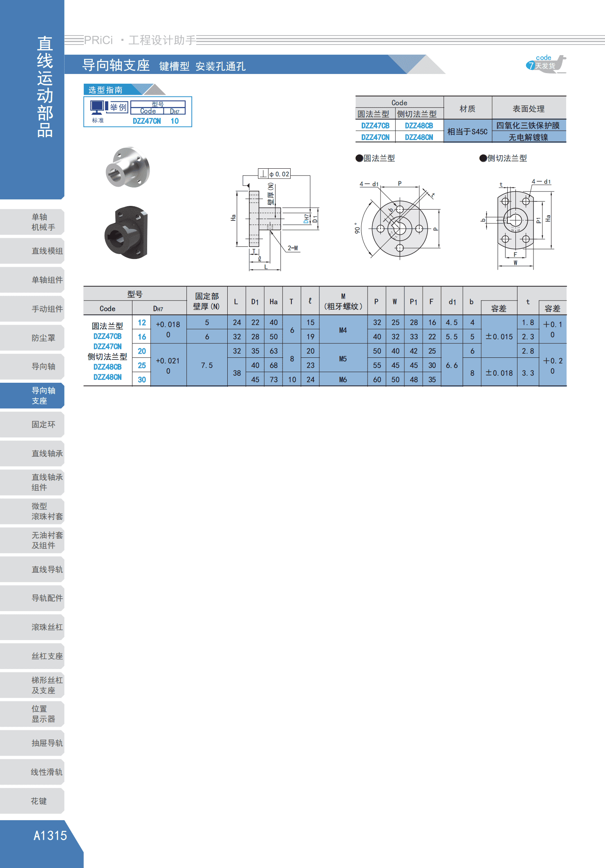Select the 单轴组件 sidebar tab
Image resolution: width=605 pixels, height=868 pixels.
coord(32,280)
